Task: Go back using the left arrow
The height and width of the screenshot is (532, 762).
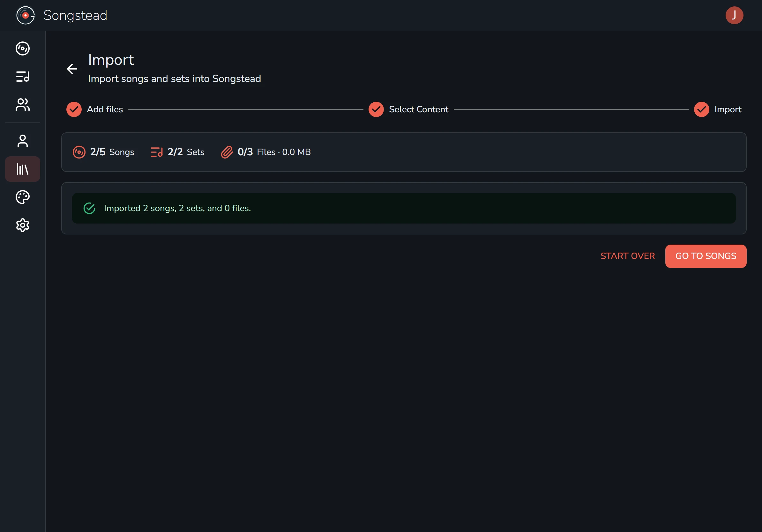Action: tap(72, 69)
